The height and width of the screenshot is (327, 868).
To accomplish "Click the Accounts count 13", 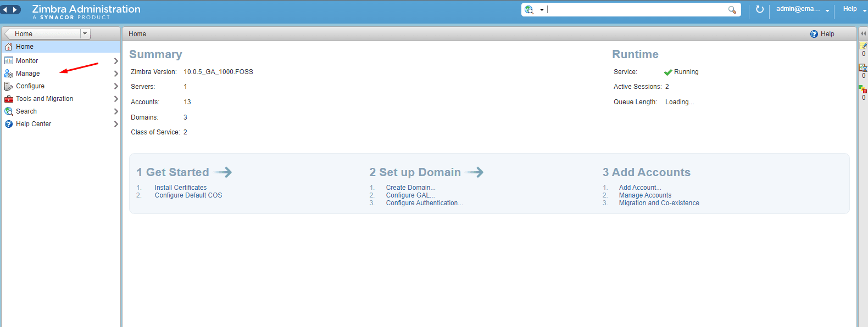I will click(x=187, y=102).
